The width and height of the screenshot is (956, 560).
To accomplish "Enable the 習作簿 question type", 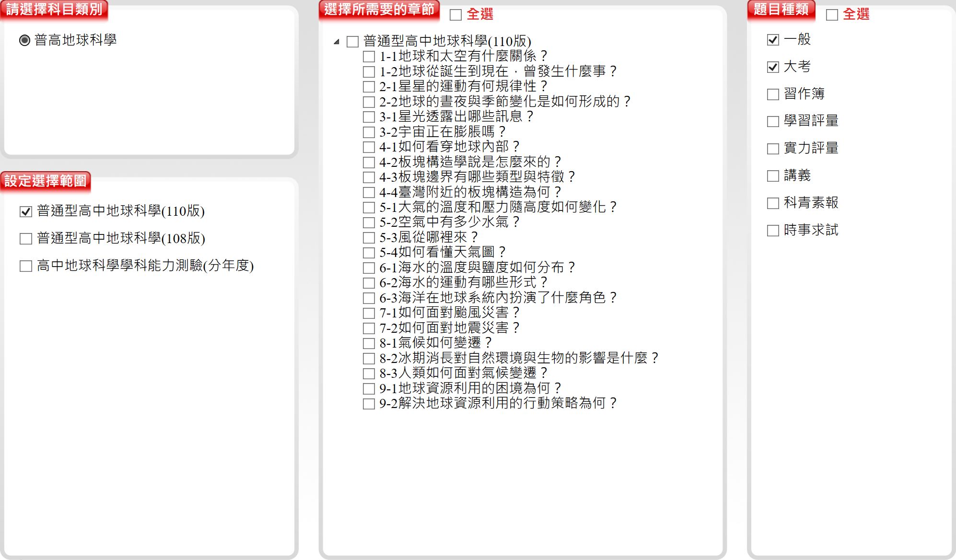I will pos(773,94).
